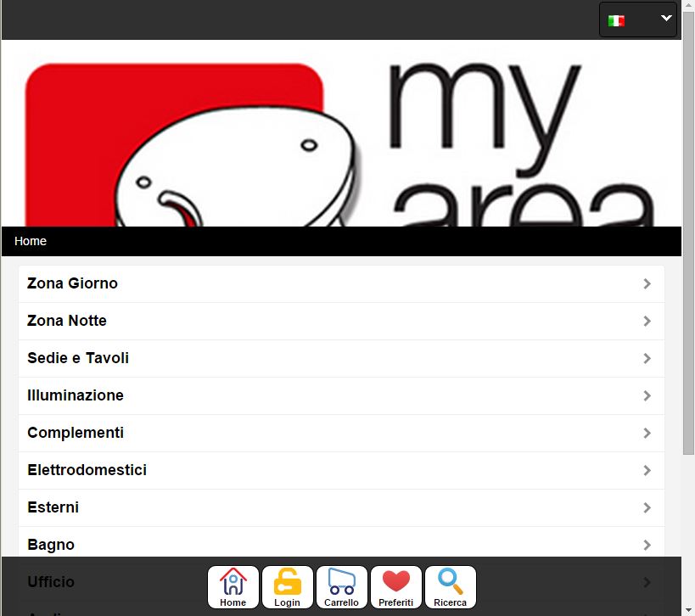Image resolution: width=695 pixels, height=616 pixels.
Task: Expand Zona Giorno via its chevron
Action: [647, 283]
